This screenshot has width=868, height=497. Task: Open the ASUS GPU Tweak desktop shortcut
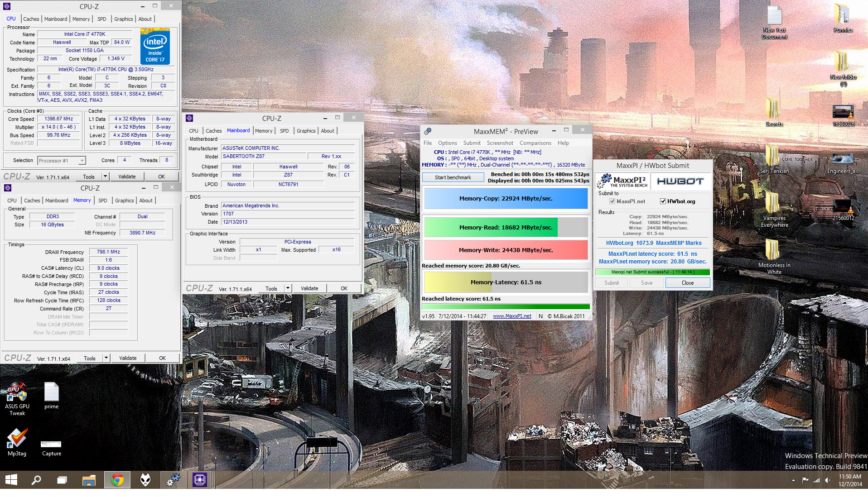[x=17, y=398]
